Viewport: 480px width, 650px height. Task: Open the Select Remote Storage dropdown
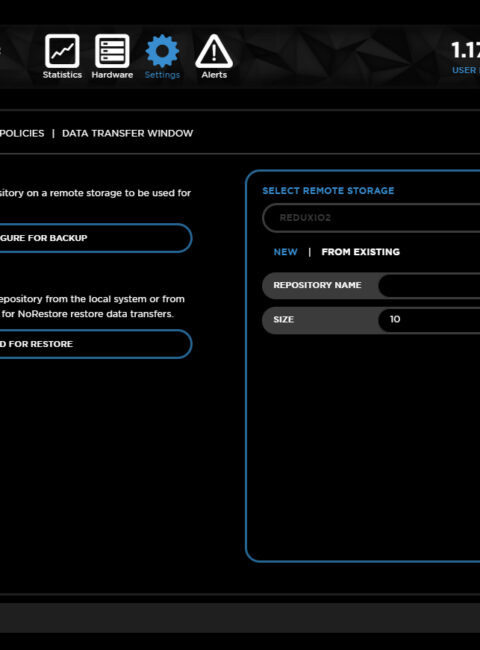371,218
